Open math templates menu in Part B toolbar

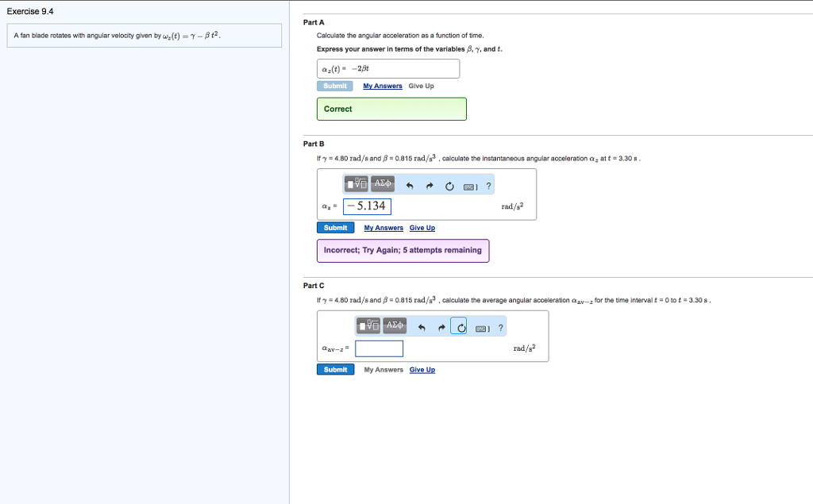[x=356, y=183]
